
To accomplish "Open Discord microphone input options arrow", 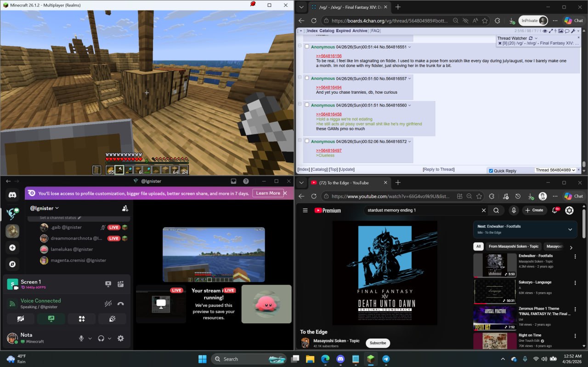I will 90,339.
